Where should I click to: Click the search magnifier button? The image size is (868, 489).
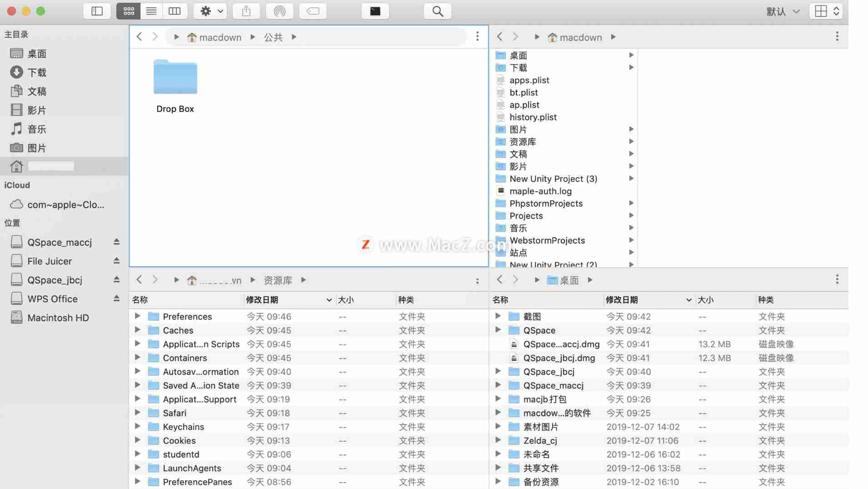pyautogui.click(x=438, y=11)
